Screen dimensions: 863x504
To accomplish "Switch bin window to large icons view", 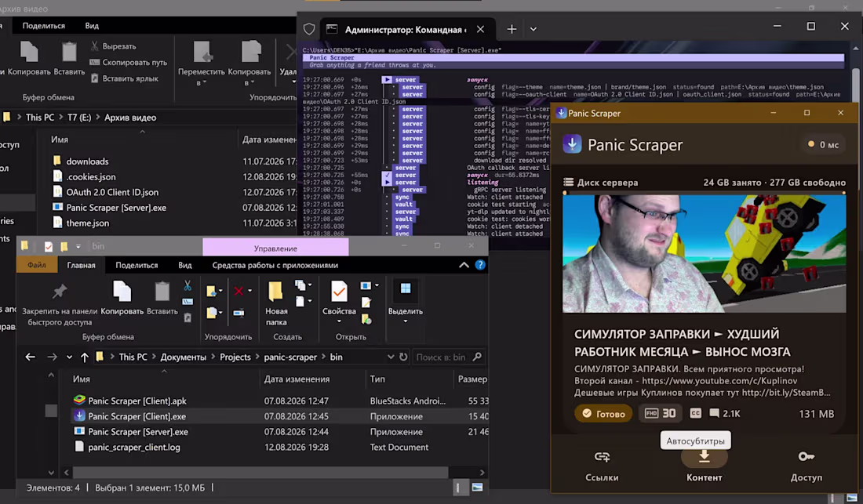I will coord(477,488).
